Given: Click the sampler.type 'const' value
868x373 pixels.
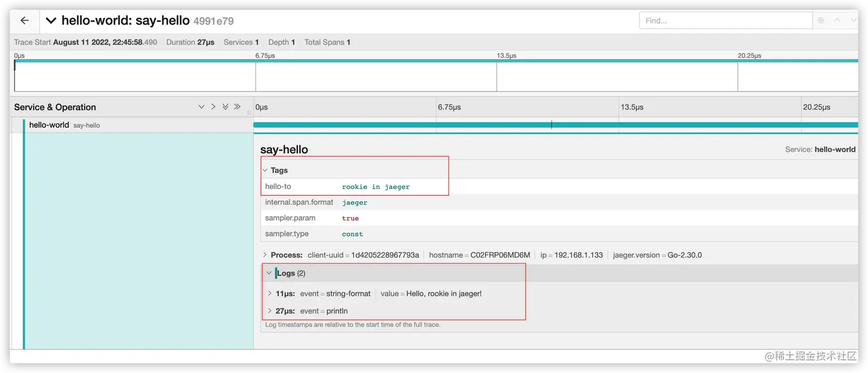Looking at the screenshot, I should coord(352,234).
